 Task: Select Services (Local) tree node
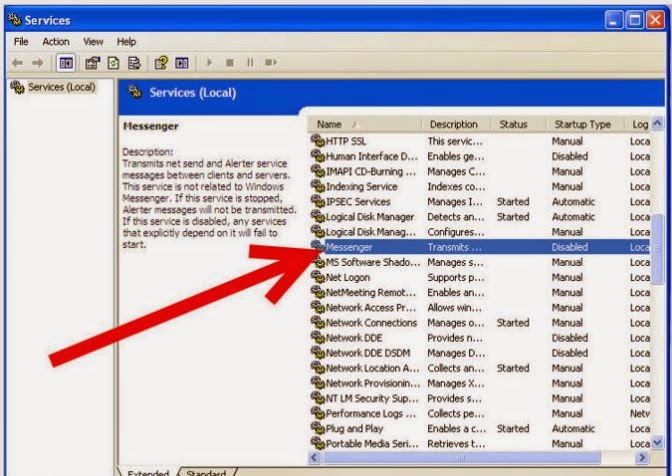click(62, 87)
